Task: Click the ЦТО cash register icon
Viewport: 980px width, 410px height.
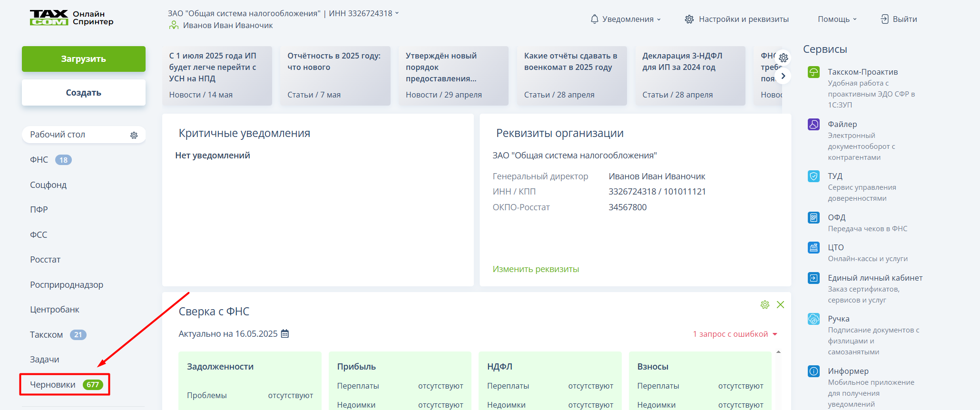Action: [813, 248]
